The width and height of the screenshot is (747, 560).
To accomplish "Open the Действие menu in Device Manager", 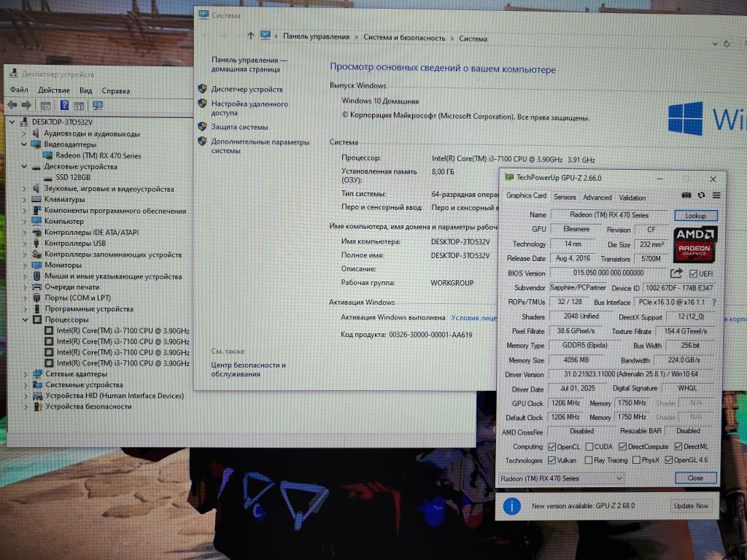I will 54,90.
